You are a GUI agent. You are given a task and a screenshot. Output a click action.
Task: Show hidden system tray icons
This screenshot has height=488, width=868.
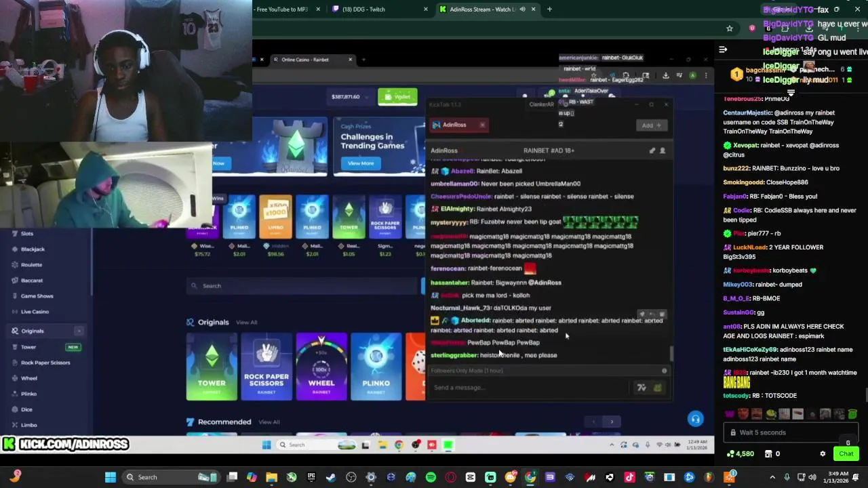(772, 477)
